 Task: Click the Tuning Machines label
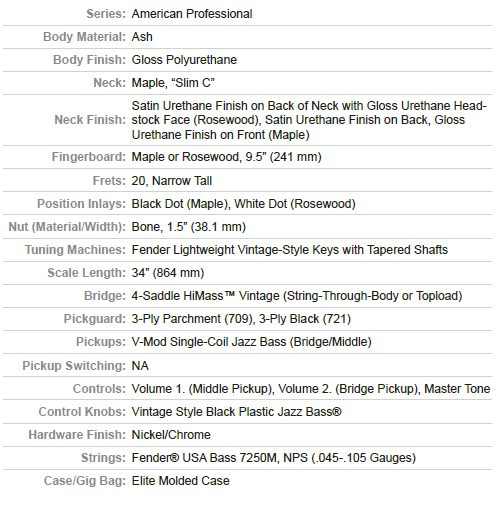pyautogui.click(x=75, y=250)
